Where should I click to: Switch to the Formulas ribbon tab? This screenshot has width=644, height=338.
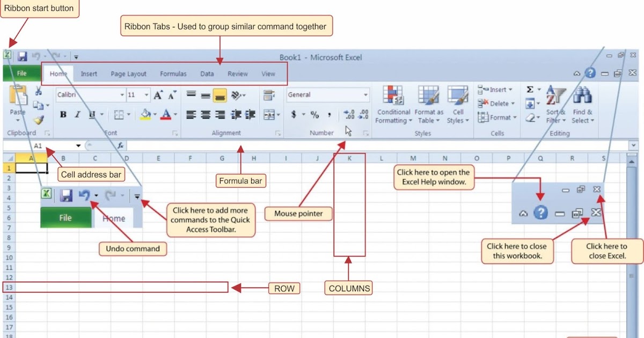coord(173,74)
